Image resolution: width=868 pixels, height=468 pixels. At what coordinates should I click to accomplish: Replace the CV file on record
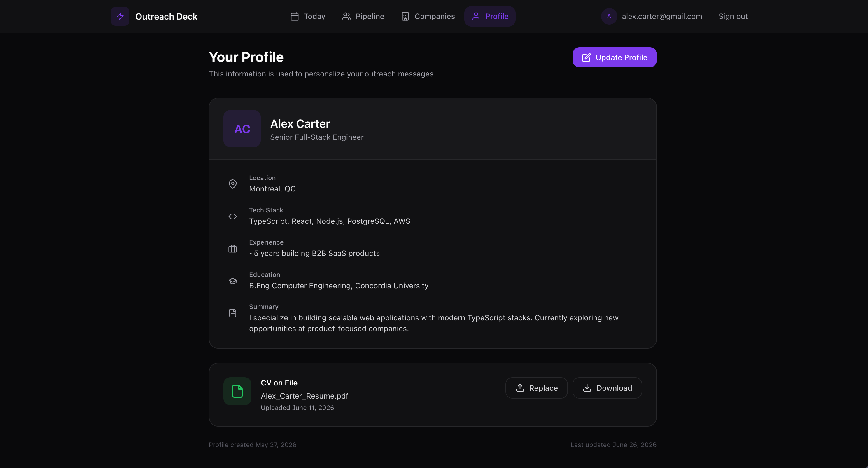[x=536, y=388]
